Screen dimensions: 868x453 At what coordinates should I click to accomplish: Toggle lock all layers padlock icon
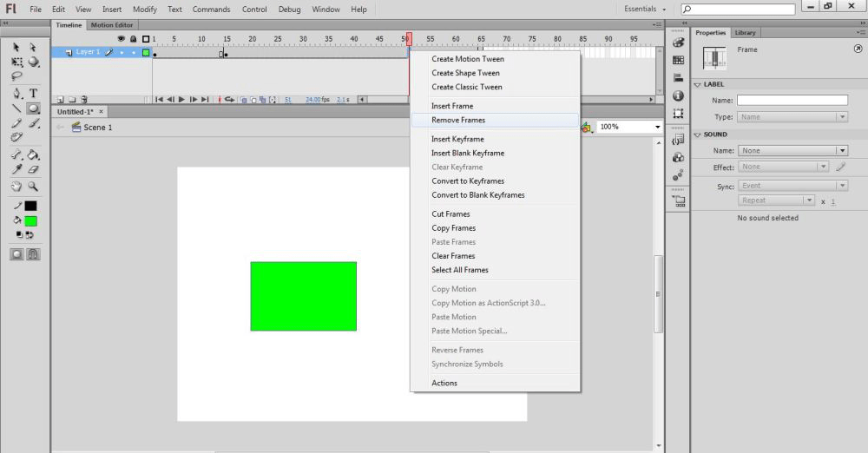(134, 39)
